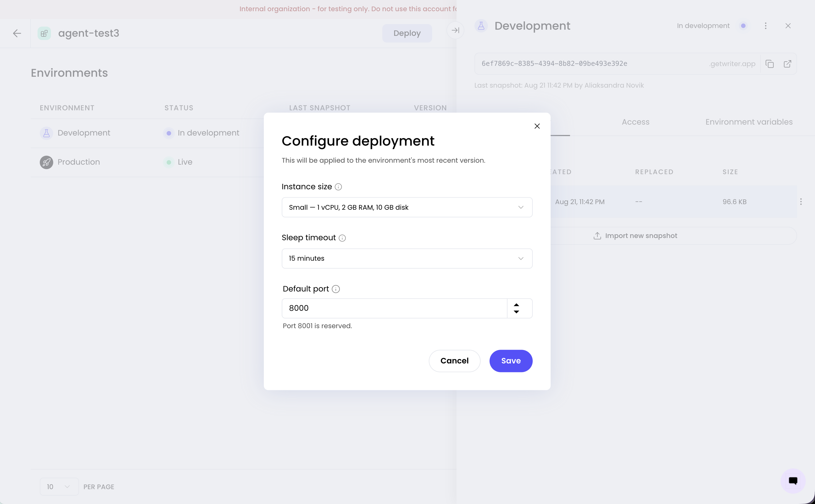The width and height of the screenshot is (815, 504).
Task: Save the deployment configuration
Action: point(511,361)
